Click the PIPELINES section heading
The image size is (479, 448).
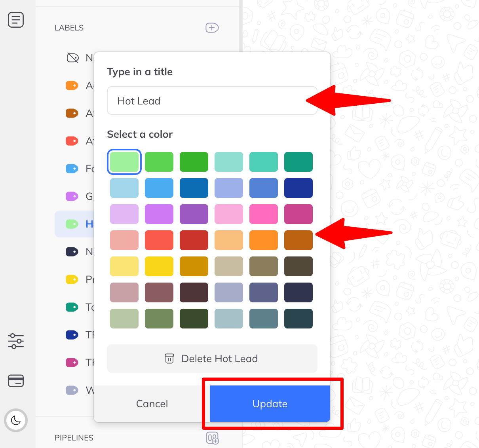[74, 438]
